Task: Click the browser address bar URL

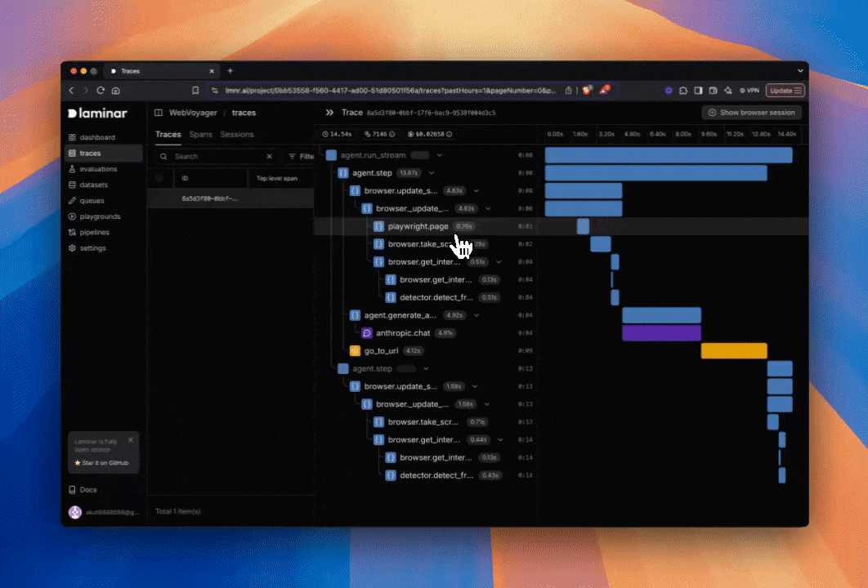Action: pyautogui.click(x=390, y=90)
